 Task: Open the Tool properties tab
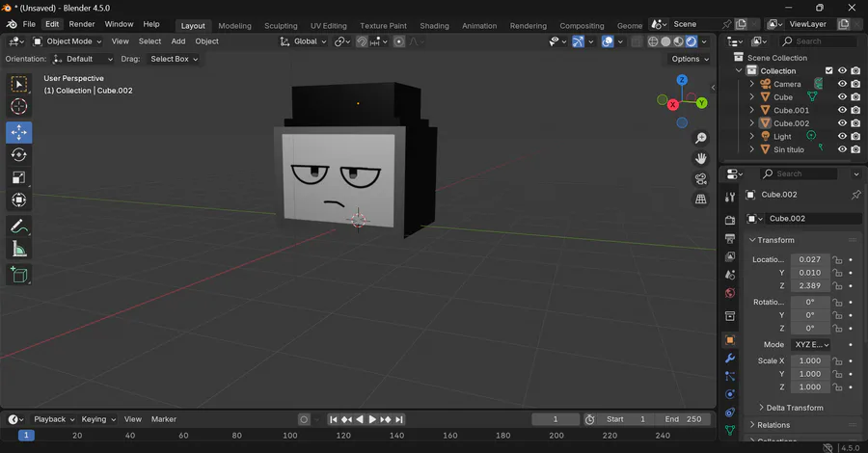tap(730, 198)
